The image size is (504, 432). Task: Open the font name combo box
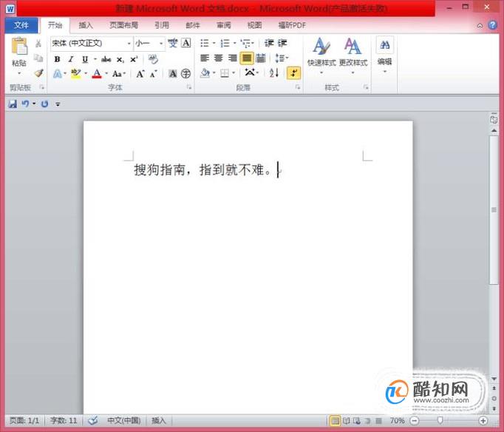92,43
